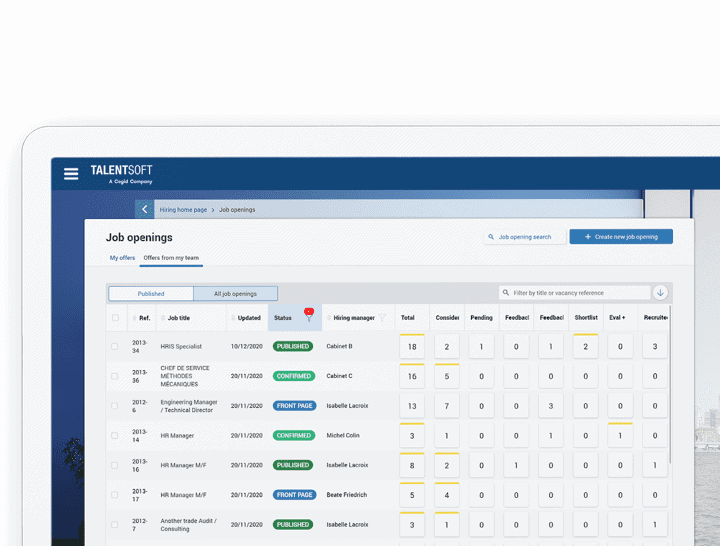Follow the Hiring home page breadcrumb link
Image resolution: width=720 pixels, height=546 pixels.
[x=183, y=210]
